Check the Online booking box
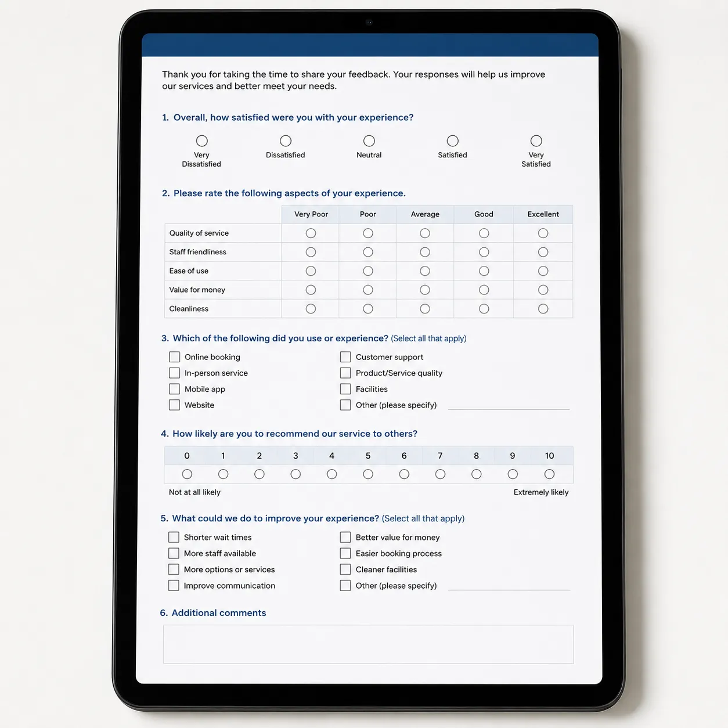Image resolution: width=728 pixels, height=728 pixels. coord(174,357)
